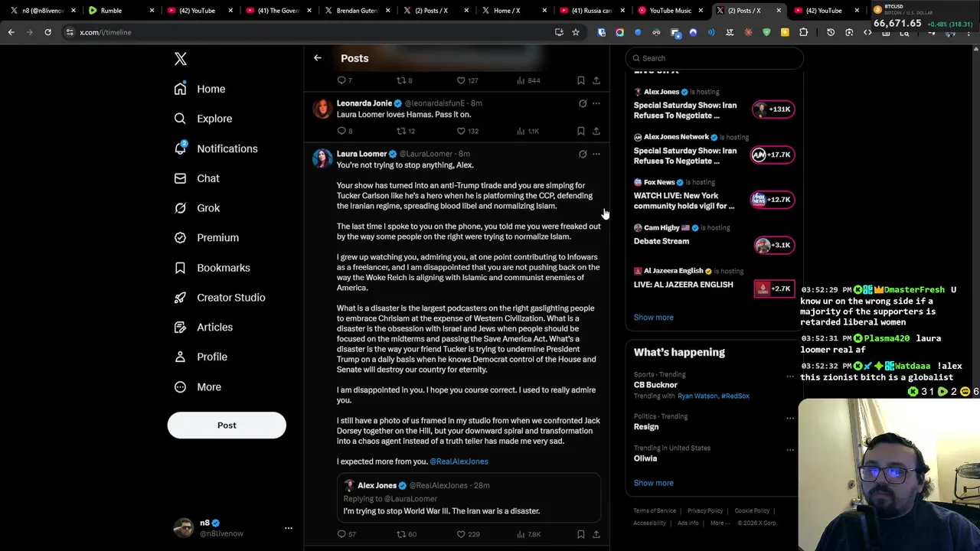Reload the page

47,32
